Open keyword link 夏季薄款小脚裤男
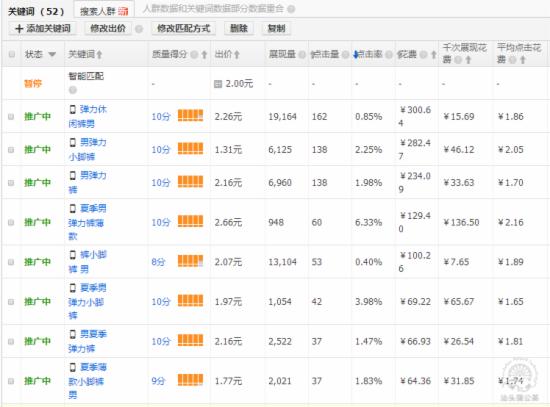 pyautogui.click(x=88, y=381)
